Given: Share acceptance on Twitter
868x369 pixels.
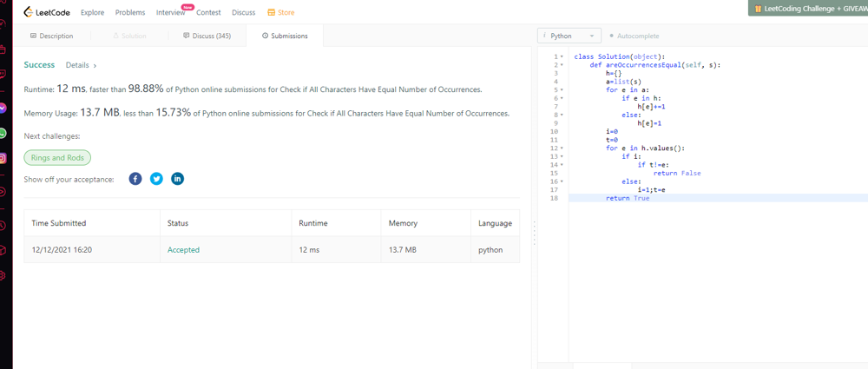Looking at the screenshot, I should point(156,179).
